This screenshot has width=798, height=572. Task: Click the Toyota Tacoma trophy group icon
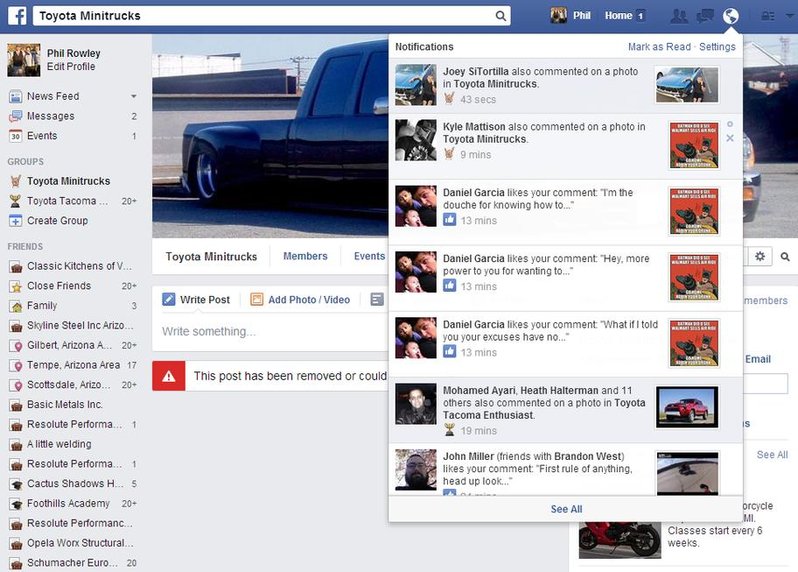coord(16,201)
